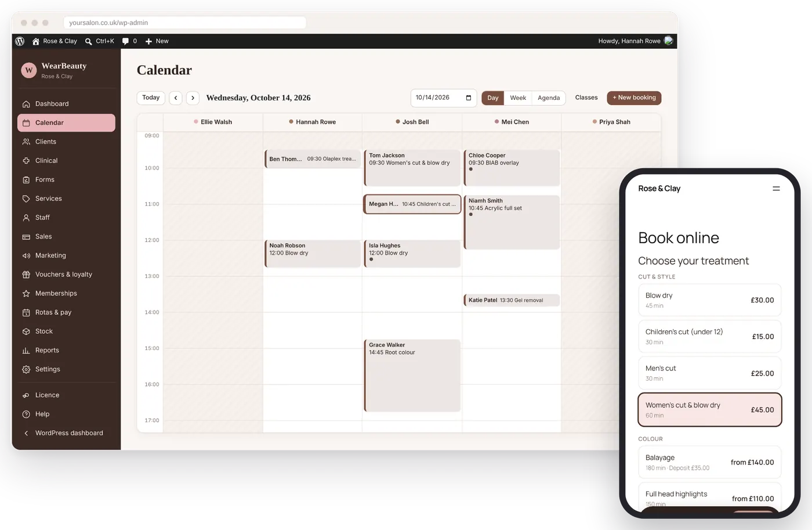
Task: Click the Services tag icon in sidebar
Action: click(26, 199)
